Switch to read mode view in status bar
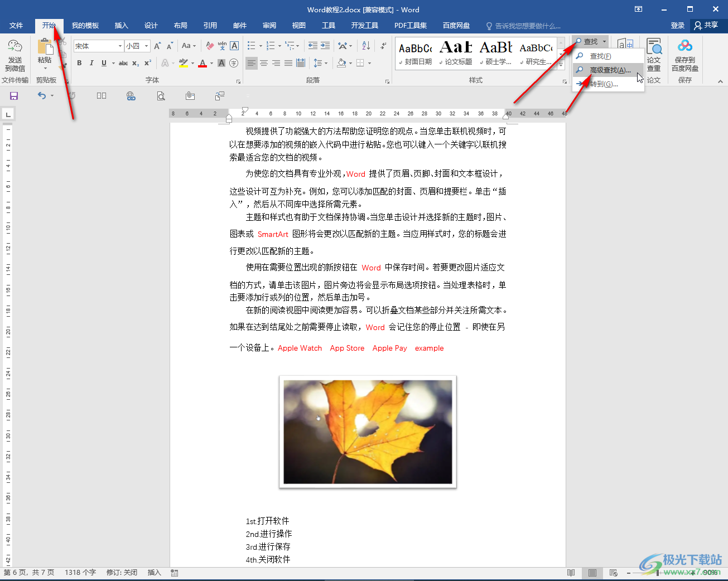Image resolution: width=728 pixels, height=581 pixels. [x=571, y=573]
